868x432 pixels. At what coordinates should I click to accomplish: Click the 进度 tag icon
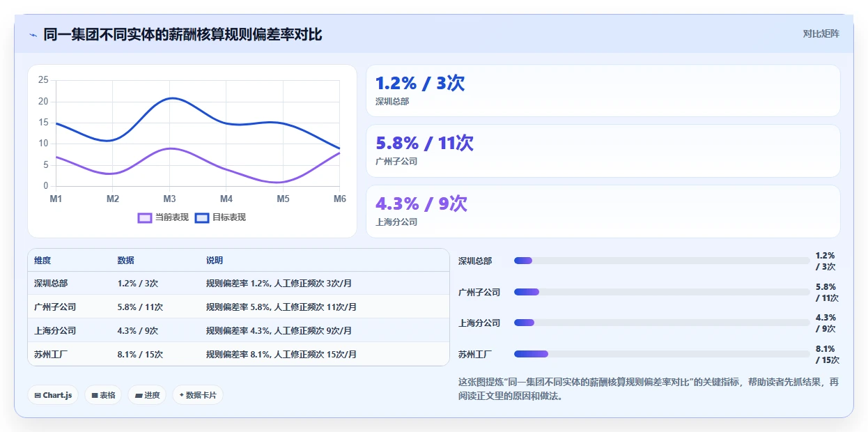pyautogui.click(x=139, y=396)
